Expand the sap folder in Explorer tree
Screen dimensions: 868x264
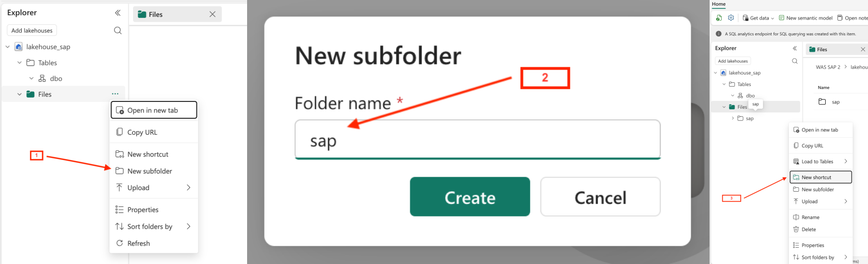[x=733, y=118]
